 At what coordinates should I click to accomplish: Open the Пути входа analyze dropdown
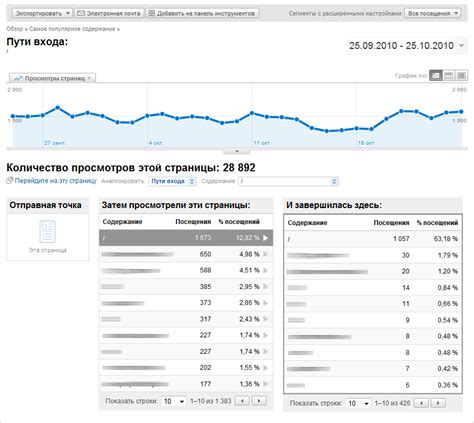coord(172,181)
